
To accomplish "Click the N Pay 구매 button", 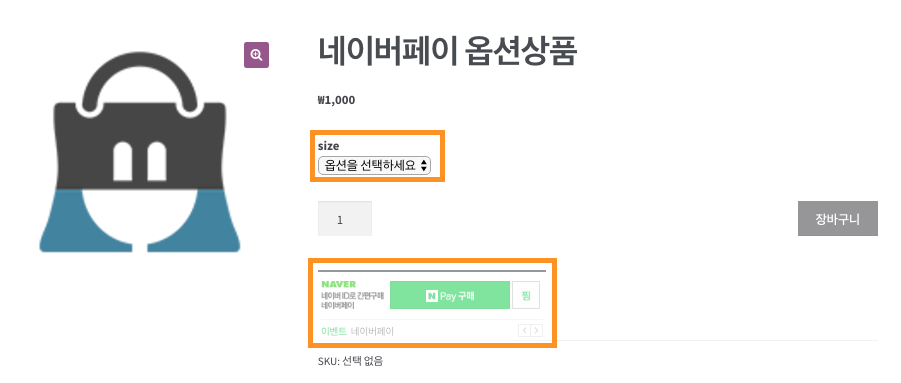I will coord(449,295).
